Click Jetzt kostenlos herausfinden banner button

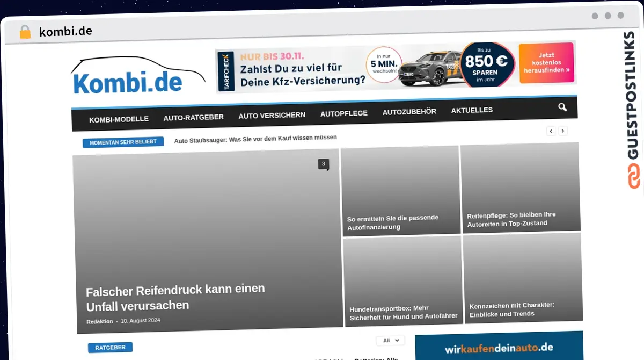[546, 63]
